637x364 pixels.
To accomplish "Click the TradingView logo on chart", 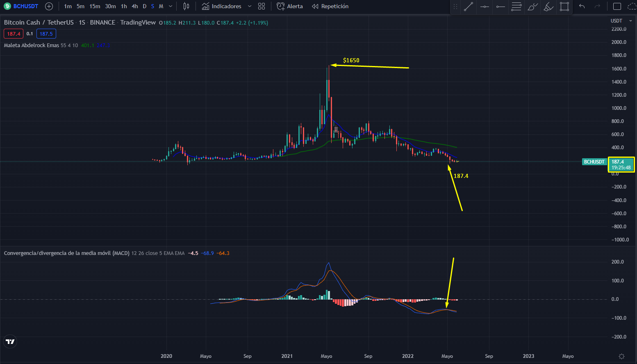I will coord(10,341).
